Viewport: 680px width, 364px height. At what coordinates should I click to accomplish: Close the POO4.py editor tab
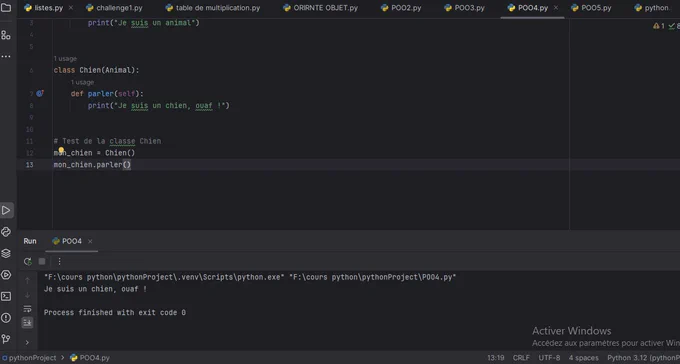coord(556,8)
